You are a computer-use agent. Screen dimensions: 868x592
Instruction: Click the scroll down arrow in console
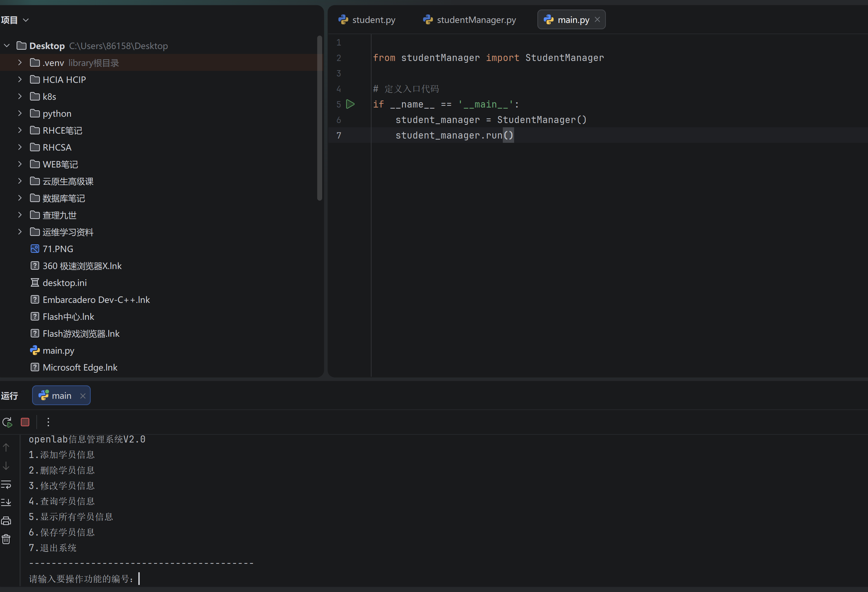[x=6, y=466]
